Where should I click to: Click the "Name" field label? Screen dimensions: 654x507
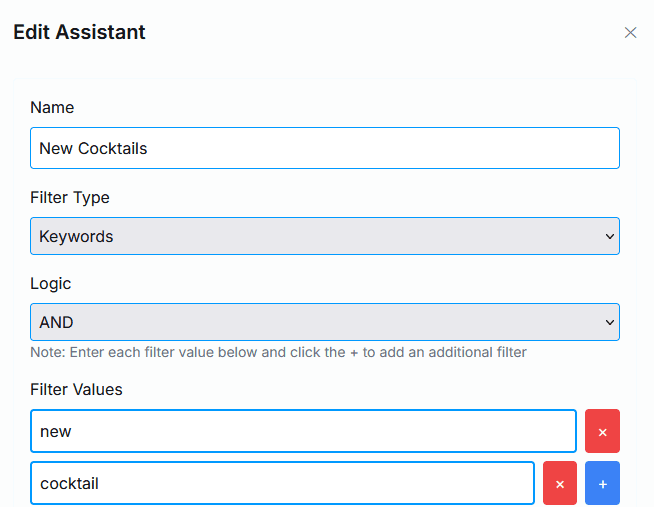pyautogui.click(x=52, y=107)
